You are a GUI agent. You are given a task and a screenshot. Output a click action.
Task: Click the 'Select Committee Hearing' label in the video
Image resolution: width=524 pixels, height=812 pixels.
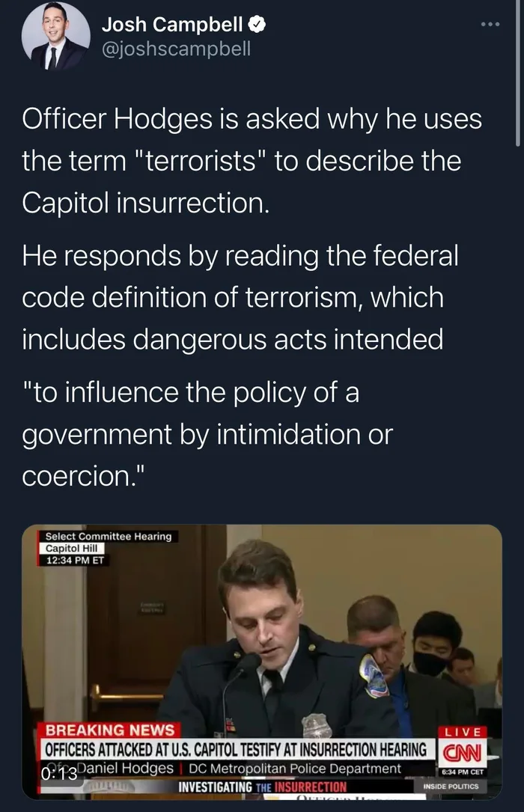click(x=108, y=536)
